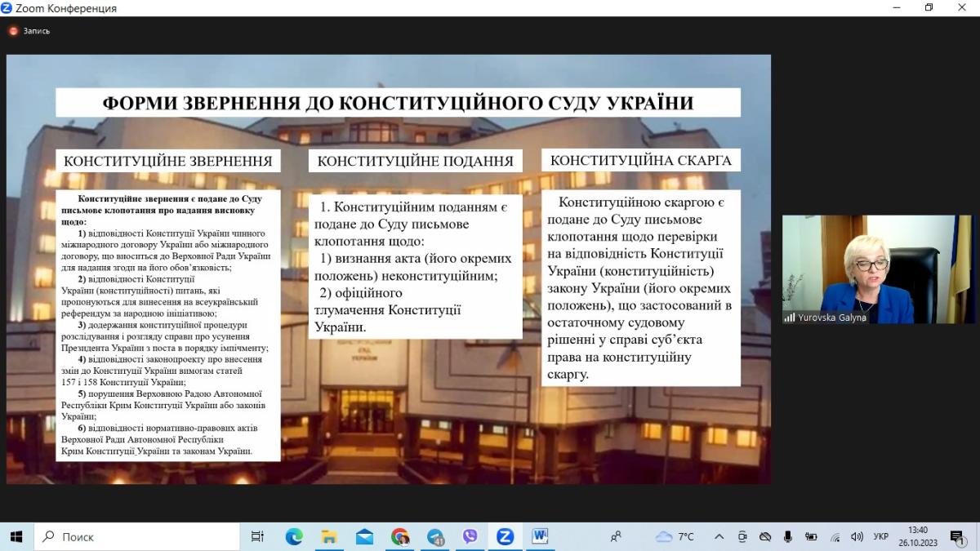
Task: Open the Mail app in the taskbar
Action: tap(364, 536)
